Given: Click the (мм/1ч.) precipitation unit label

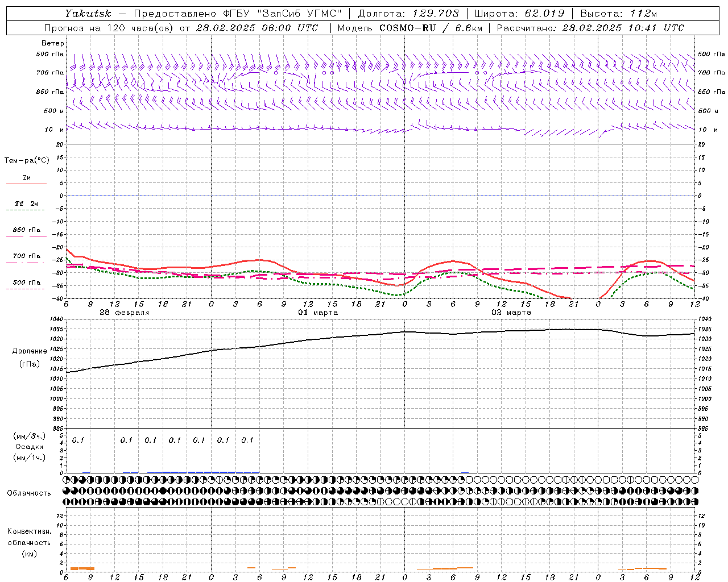Looking at the screenshot, I should (x=30, y=457).
